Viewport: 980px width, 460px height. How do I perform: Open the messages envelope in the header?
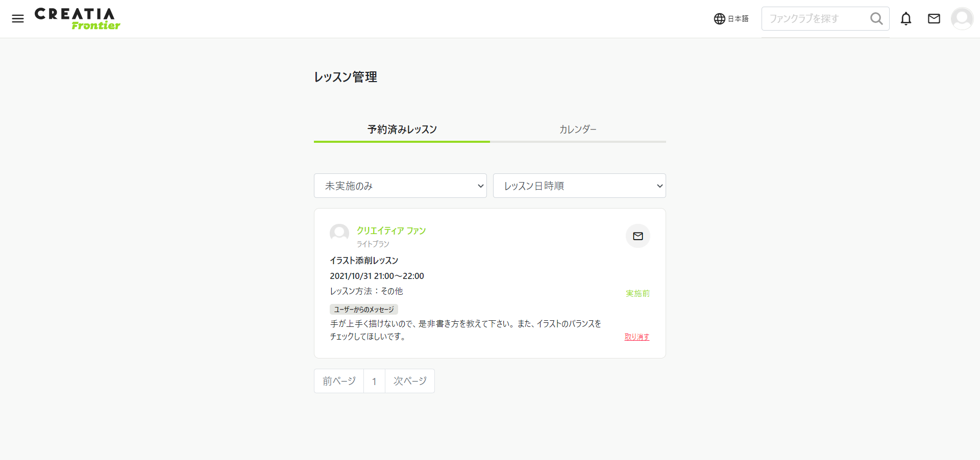tap(934, 18)
